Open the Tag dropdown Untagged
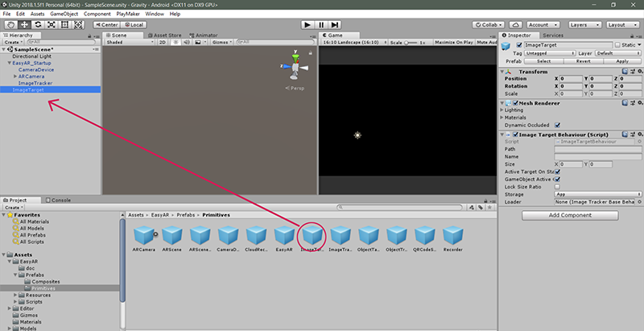 coord(550,53)
